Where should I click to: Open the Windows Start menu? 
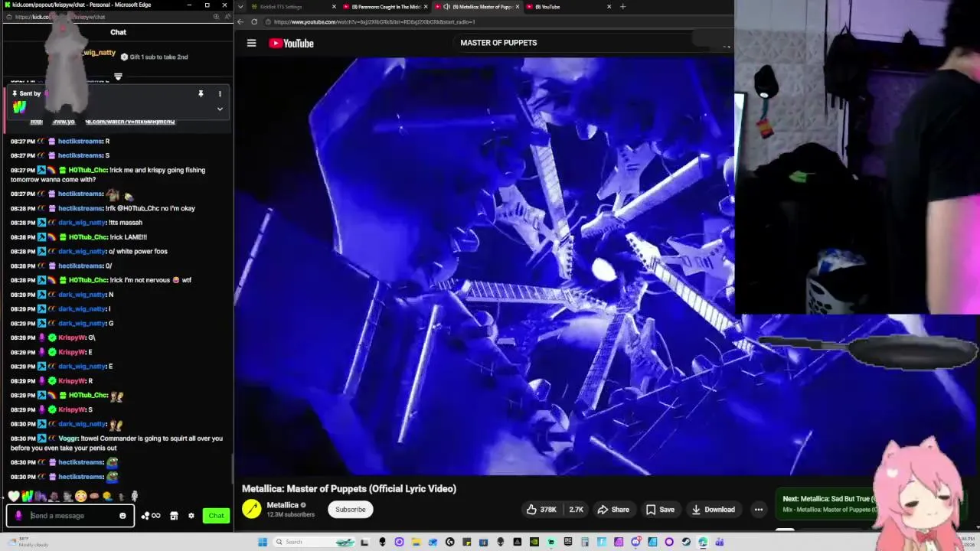pyautogui.click(x=263, y=542)
